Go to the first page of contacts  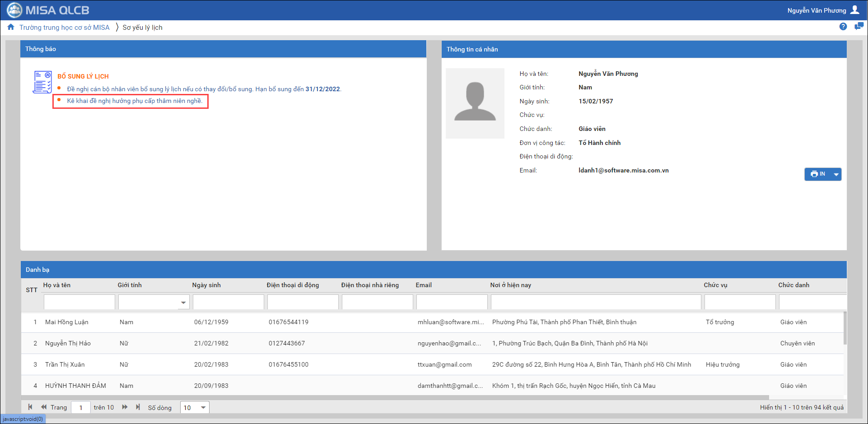click(x=30, y=407)
